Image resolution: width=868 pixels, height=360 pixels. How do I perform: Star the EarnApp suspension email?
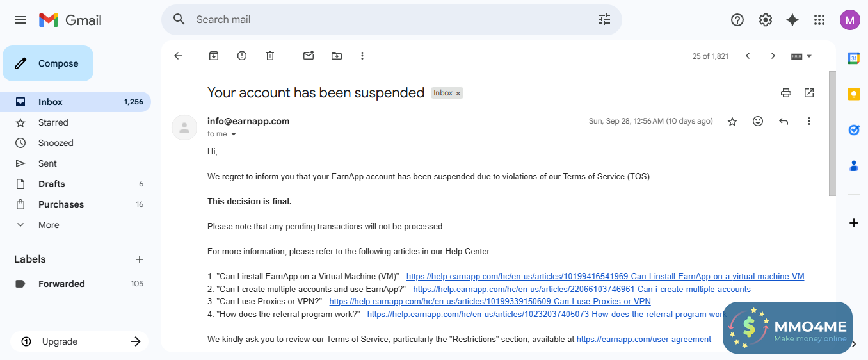pos(732,121)
